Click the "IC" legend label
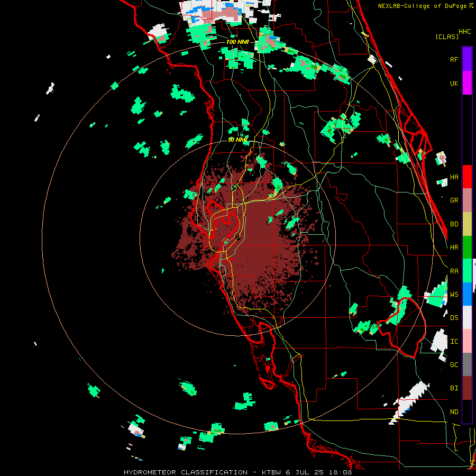Image resolution: width=476 pixels, height=476 pixels. (x=454, y=342)
